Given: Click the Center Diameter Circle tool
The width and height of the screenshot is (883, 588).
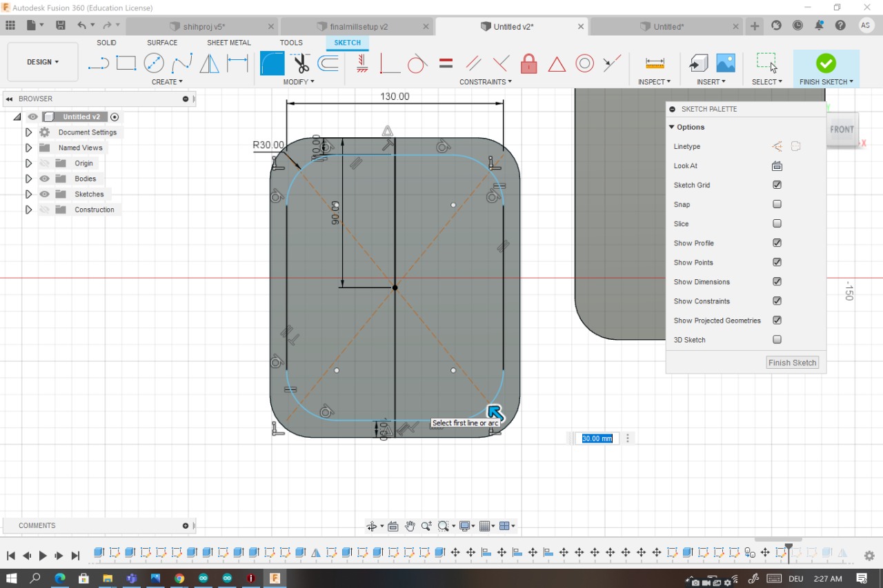Looking at the screenshot, I should coord(154,63).
